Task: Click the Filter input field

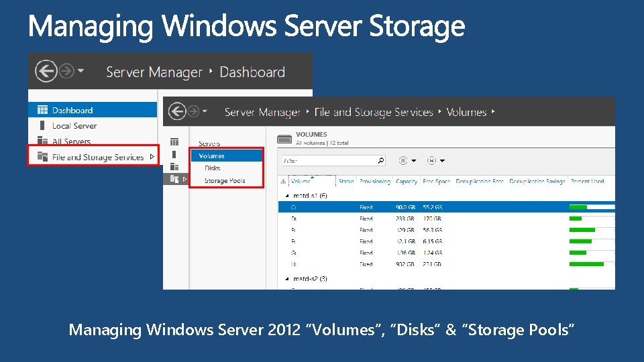Action: 329,160
